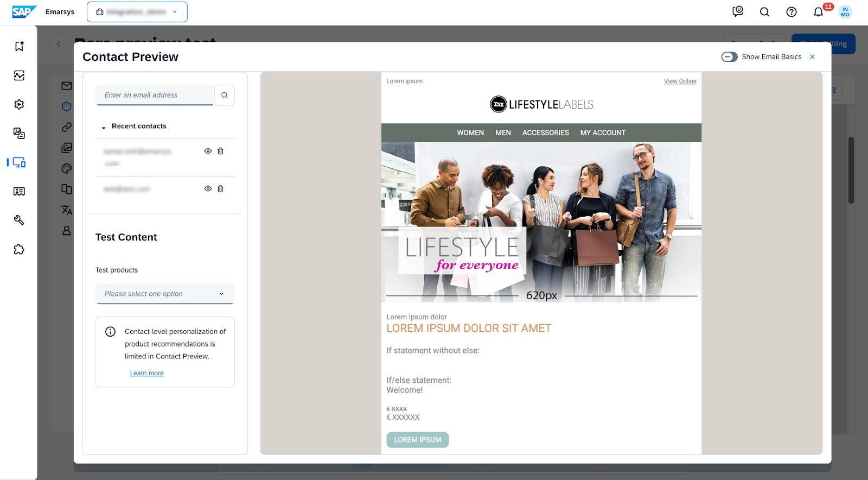This screenshot has height=480, width=868.
Task: Click the page scrollbar on right edge
Action: coord(851,170)
